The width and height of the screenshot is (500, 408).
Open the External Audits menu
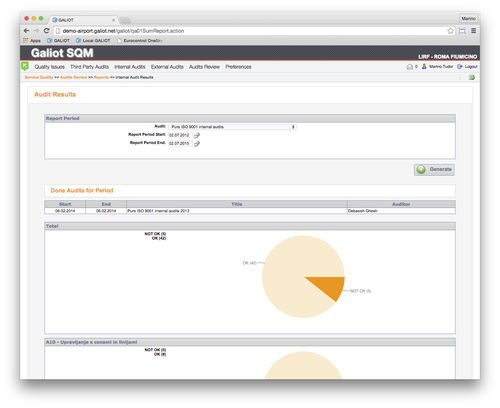point(167,67)
